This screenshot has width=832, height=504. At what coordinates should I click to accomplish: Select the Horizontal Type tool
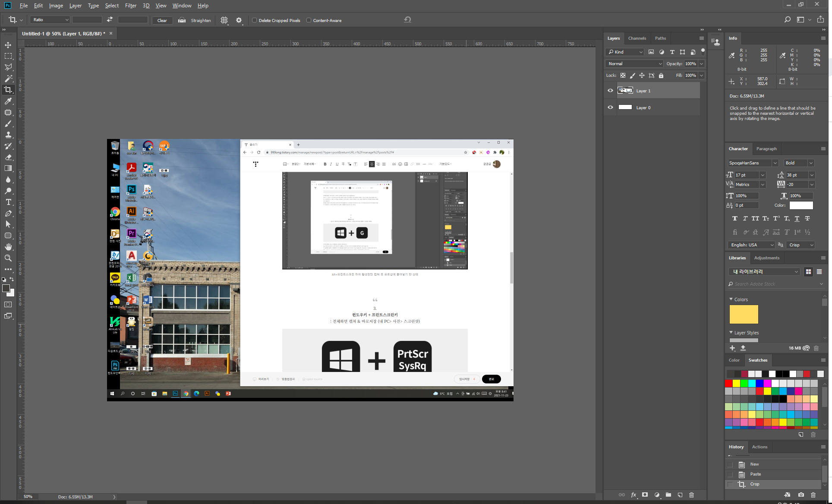(x=8, y=202)
